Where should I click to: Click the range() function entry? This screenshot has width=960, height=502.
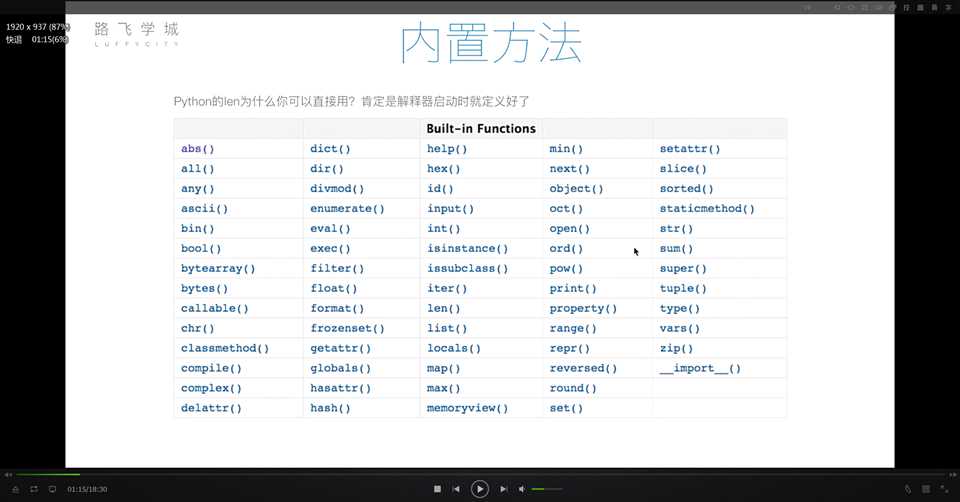coord(572,328)
